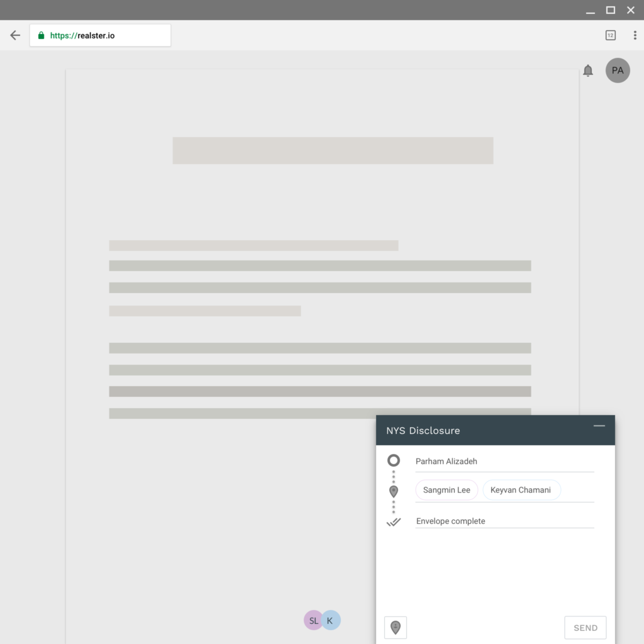
Task: Collapse the NYS Disclosure panel
Action: (599, 426)
